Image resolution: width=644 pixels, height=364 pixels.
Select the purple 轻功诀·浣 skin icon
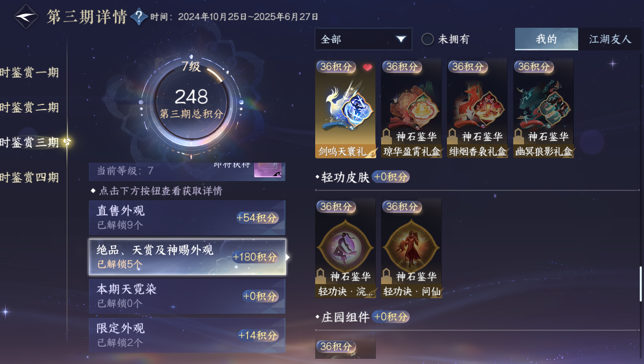click(x=345, y=248)
